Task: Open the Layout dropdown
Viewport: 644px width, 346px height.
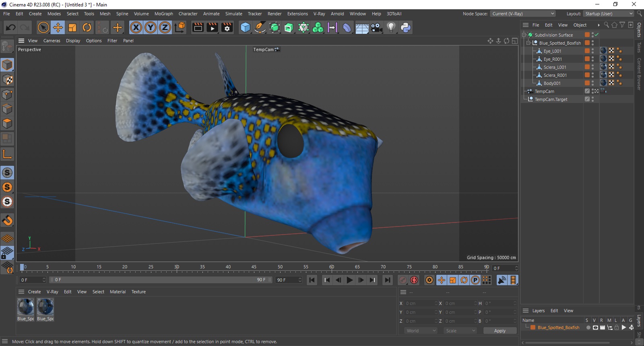Action: pos(609,14)
